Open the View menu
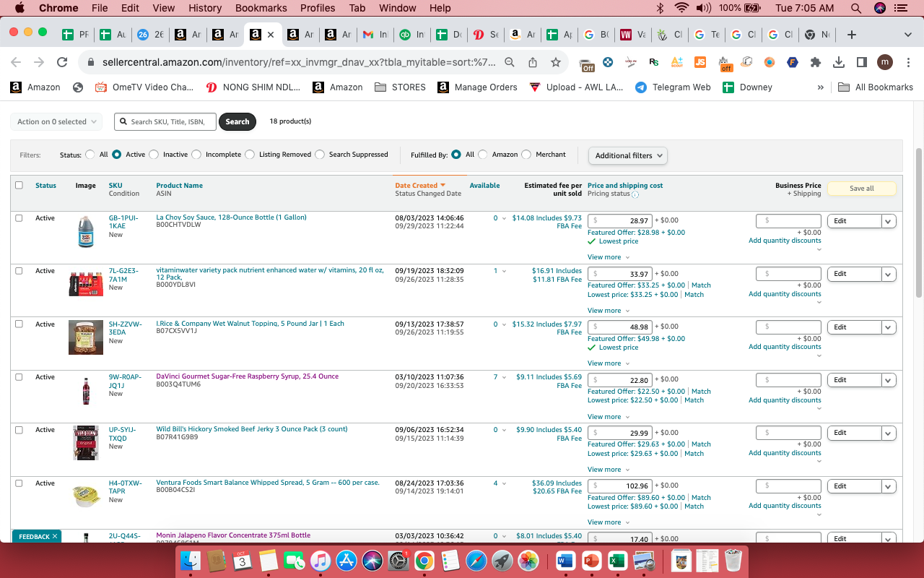This screenshot has width=924, height=578. 164,8
